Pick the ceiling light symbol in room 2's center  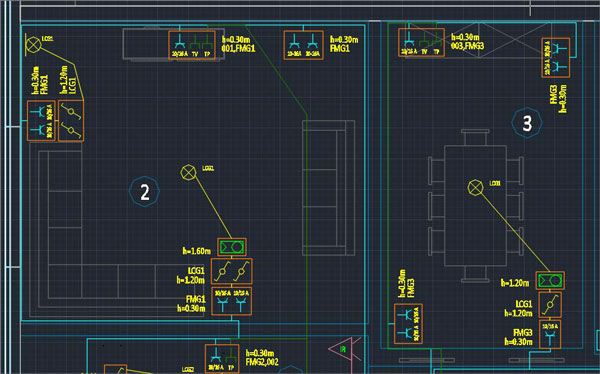point(188,173)
